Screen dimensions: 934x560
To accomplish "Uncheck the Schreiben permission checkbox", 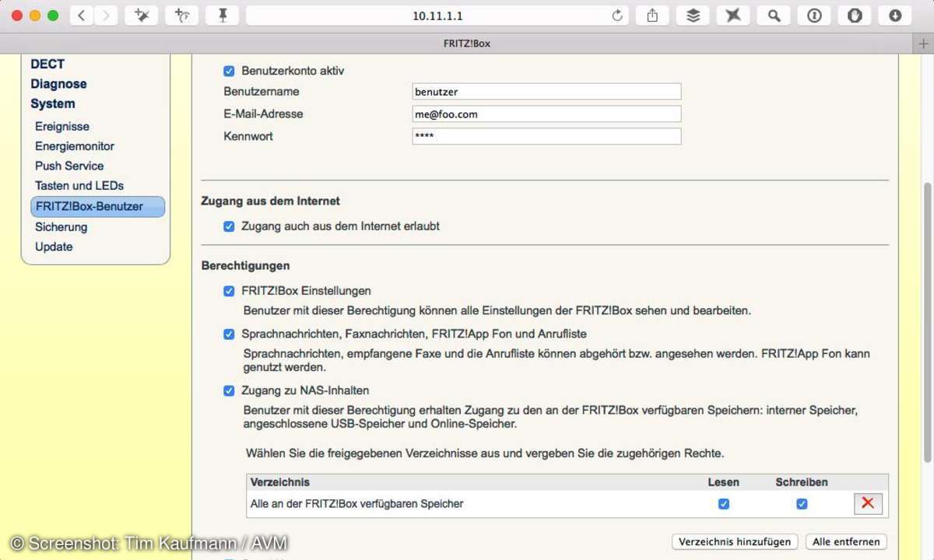I will pyautogui.click(x=802, y=504).
